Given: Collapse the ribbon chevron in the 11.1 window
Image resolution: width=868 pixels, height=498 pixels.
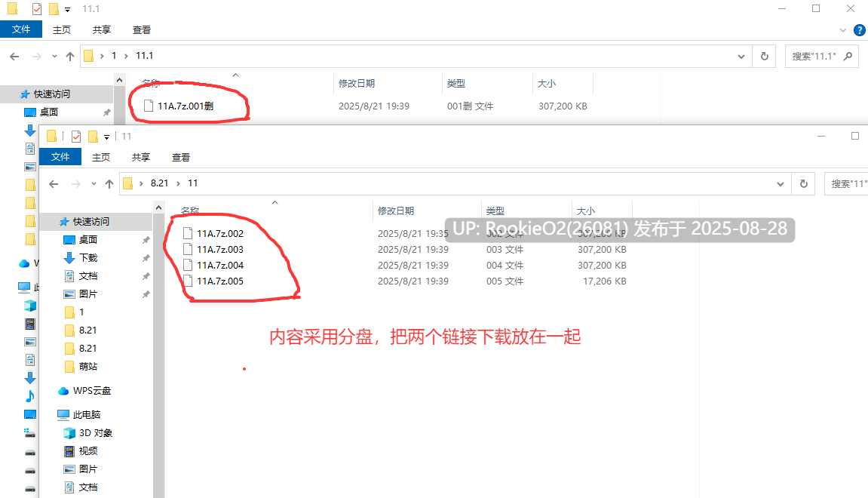Looking at the screenshot, I should 843,30.
